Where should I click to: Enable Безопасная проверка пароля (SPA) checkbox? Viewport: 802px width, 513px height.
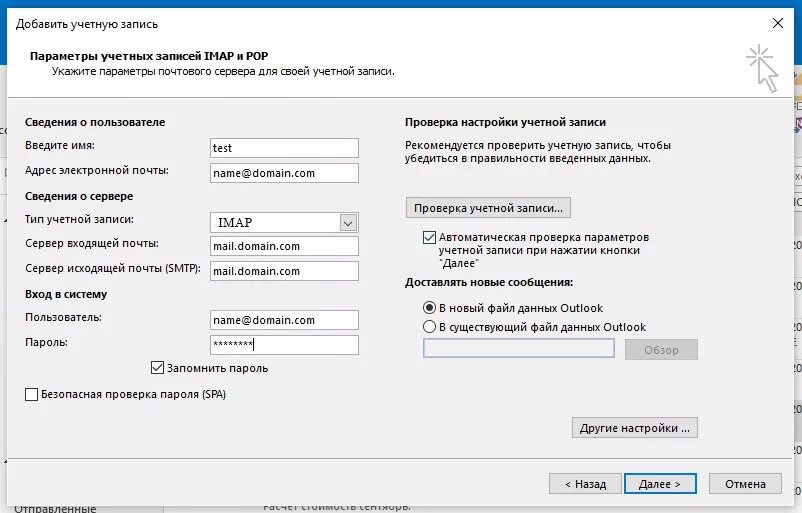coord(31,394)
